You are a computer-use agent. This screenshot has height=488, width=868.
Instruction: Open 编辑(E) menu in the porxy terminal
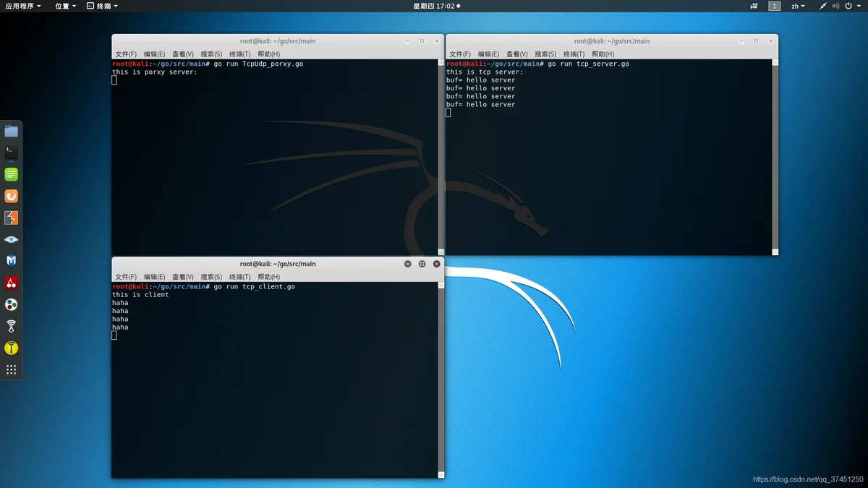(x=154, y=54)
